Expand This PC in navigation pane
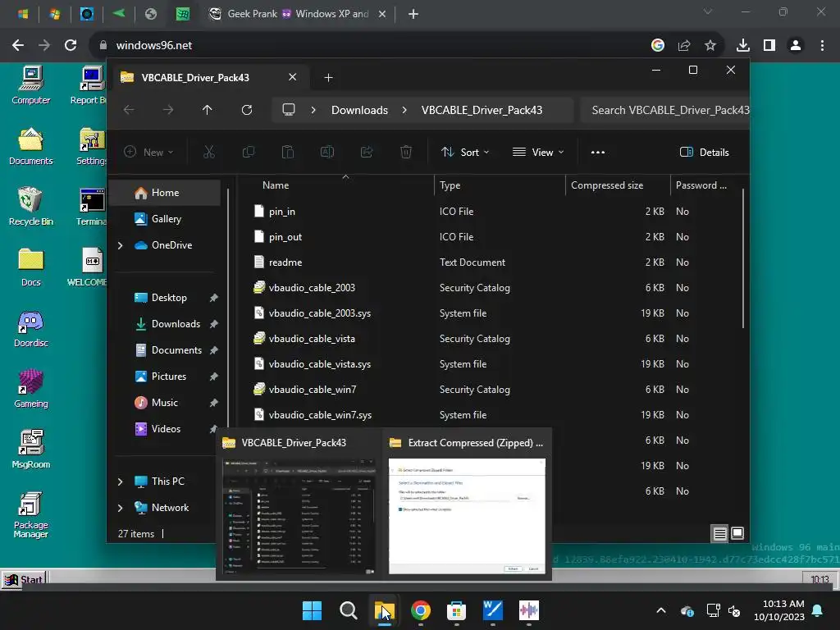The width and height of the screenshot is (840, 630). click(x=120, y=482)
